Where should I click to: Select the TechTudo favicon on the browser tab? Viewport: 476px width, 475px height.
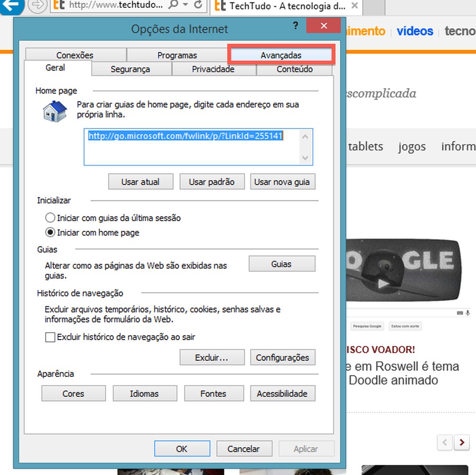point(220,6)
